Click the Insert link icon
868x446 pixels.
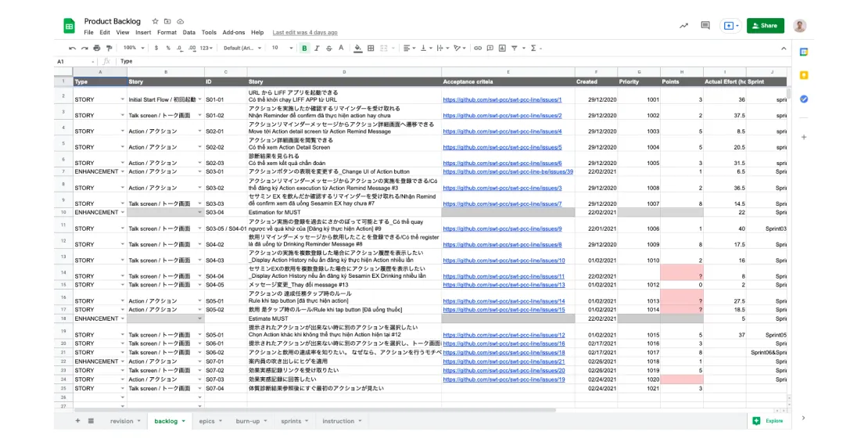[479, 48]
